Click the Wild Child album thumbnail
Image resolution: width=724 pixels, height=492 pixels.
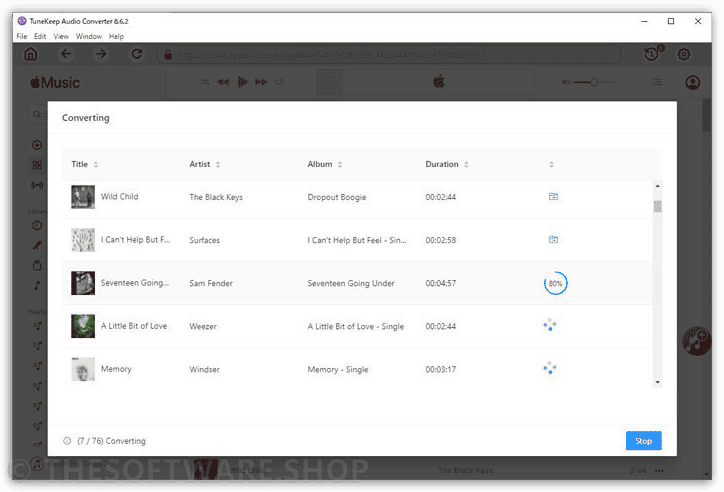coord(83,197)
